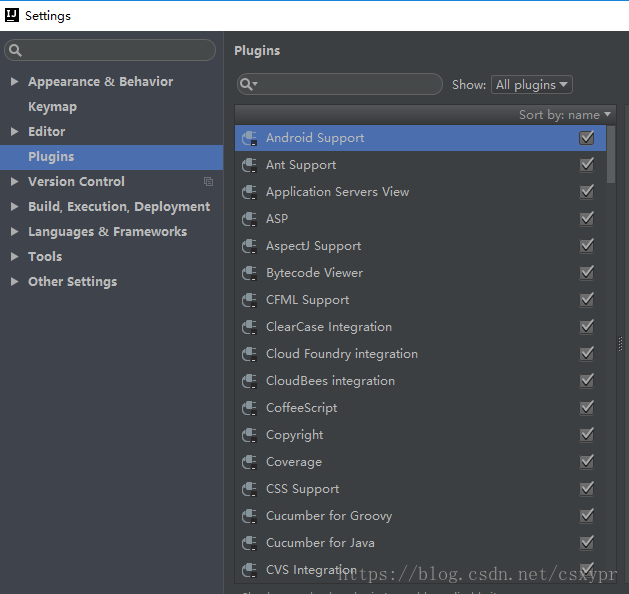This screenshot has height=594, width=629.
Task: Disable the CFML Support checkbox
Action: pos(586,300)
